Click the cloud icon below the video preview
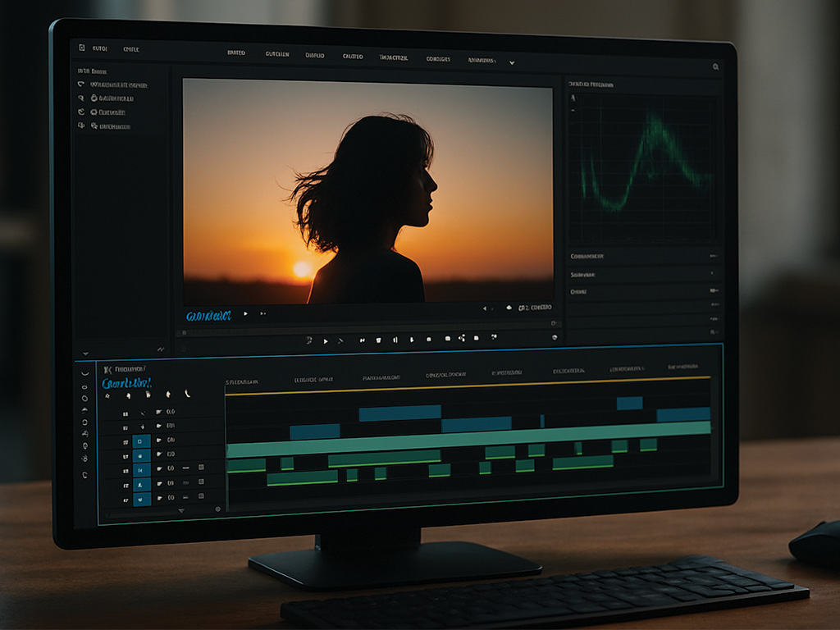The height and width of the screenshot is (630, 840). coord(509,308)
